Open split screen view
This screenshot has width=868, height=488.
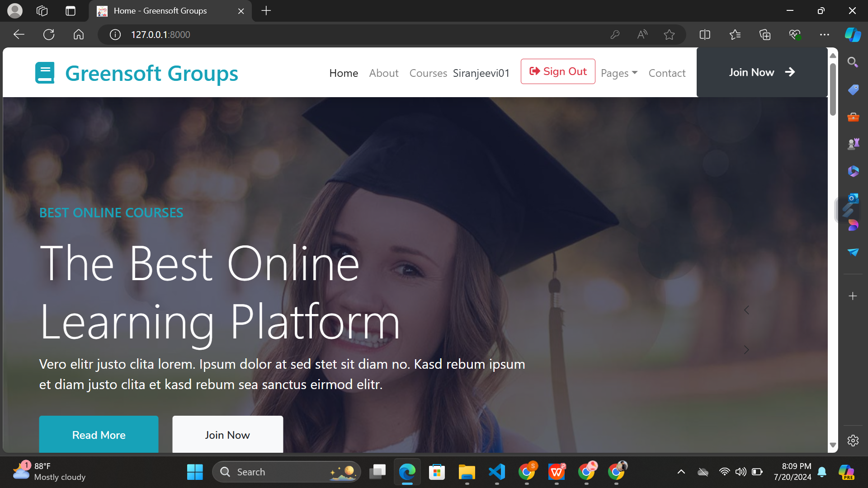pos(705,34)
